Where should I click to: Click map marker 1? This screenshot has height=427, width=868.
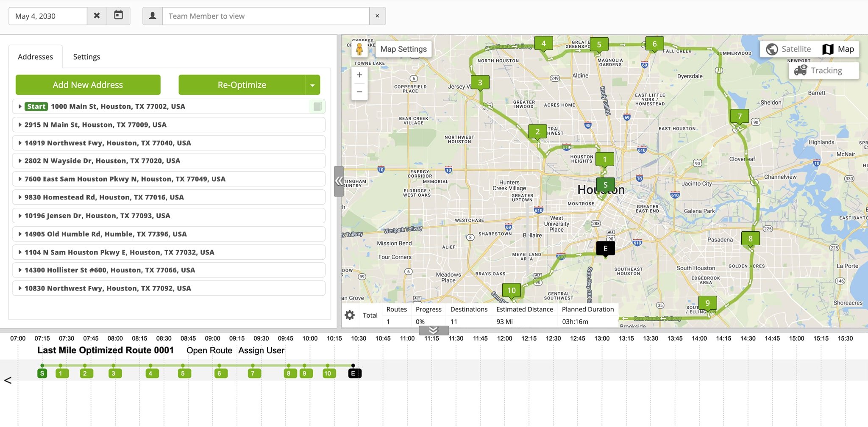coord(605,160)
